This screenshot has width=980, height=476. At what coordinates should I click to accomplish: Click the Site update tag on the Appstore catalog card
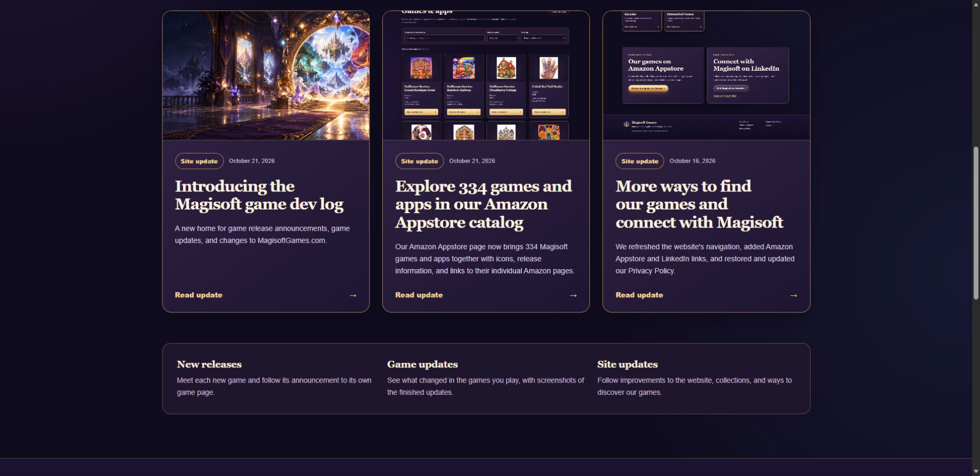point(420,161)
